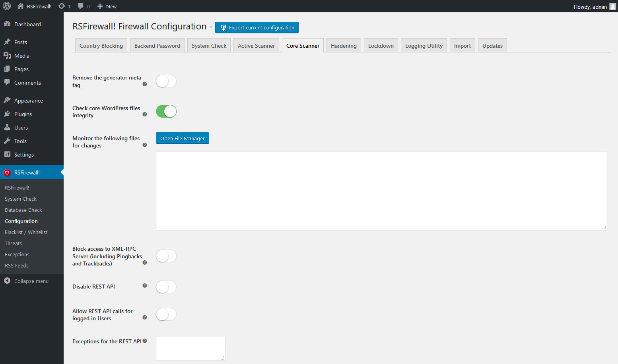Open Configuration submenu link

(21, 221)
